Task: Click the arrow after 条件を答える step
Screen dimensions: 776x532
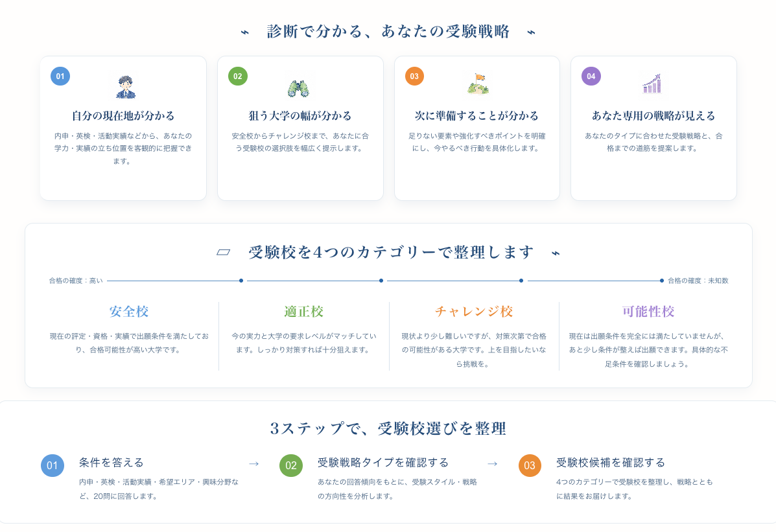Action: pyautogui.click(x=254, y=464)
